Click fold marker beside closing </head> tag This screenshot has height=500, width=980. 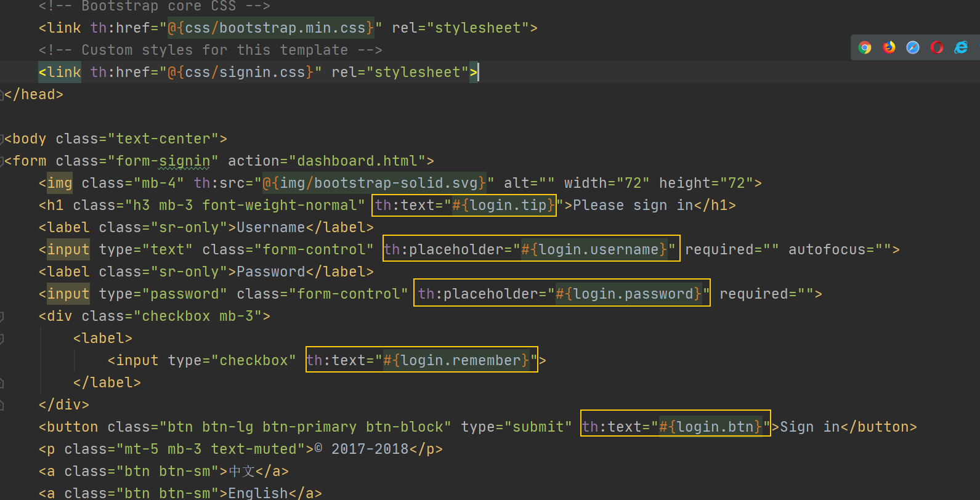pos(2,95)
